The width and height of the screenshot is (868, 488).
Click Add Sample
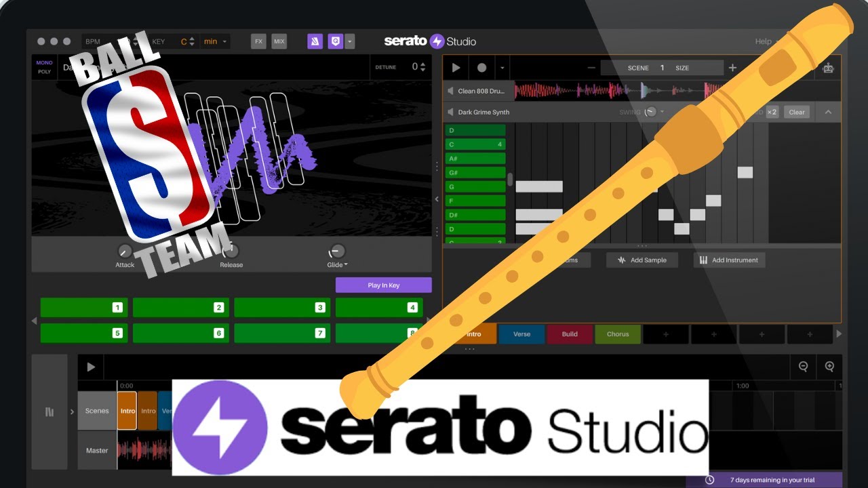(642, 260)
